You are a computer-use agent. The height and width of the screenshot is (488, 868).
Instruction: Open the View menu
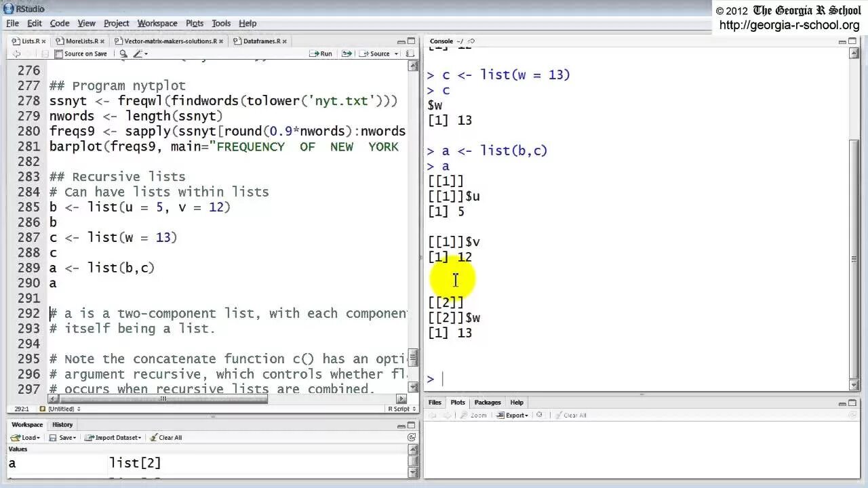point(86,23)
